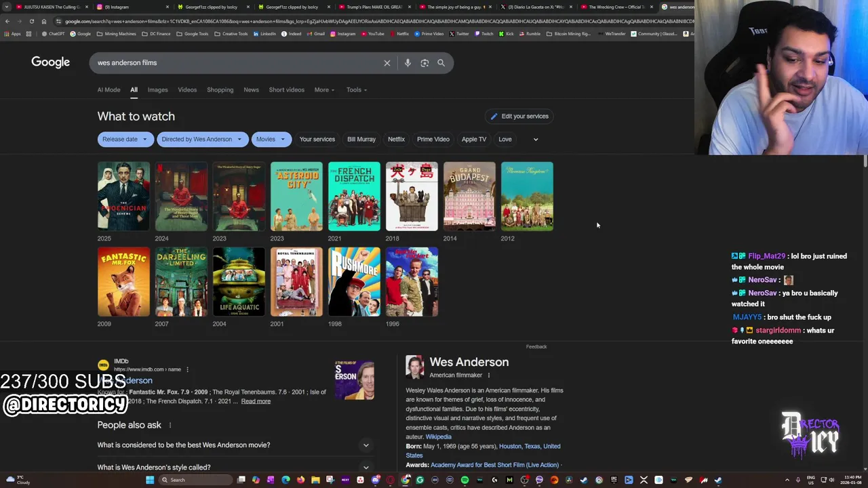The height and width of the screenshot is (488, 868).
Task: Switch to the Short videos tab
Action: point(286,90)
